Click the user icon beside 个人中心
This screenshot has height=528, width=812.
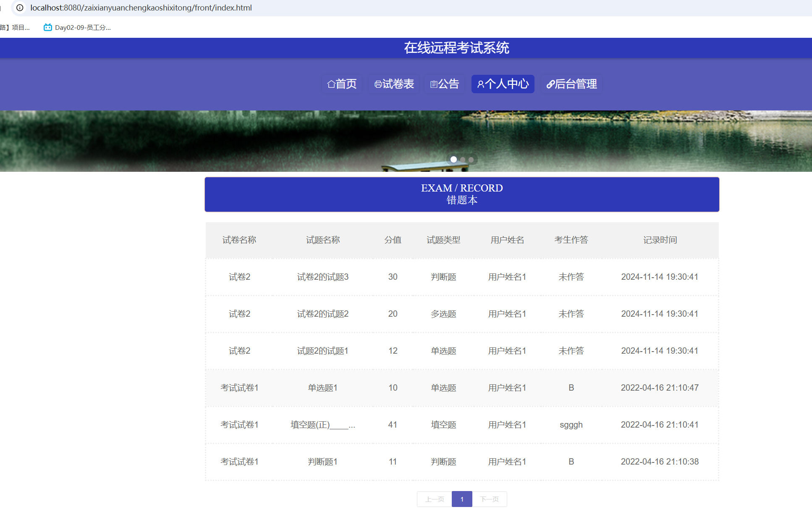tap(481, 84)
